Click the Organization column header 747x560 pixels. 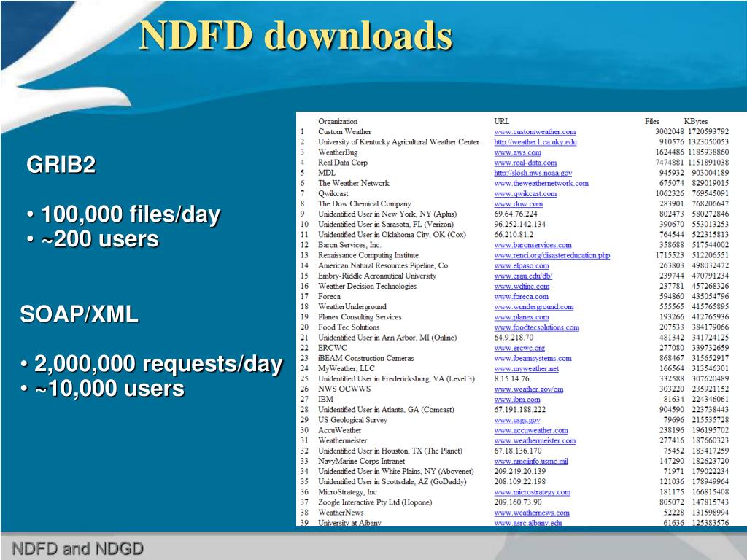point(338,122)
